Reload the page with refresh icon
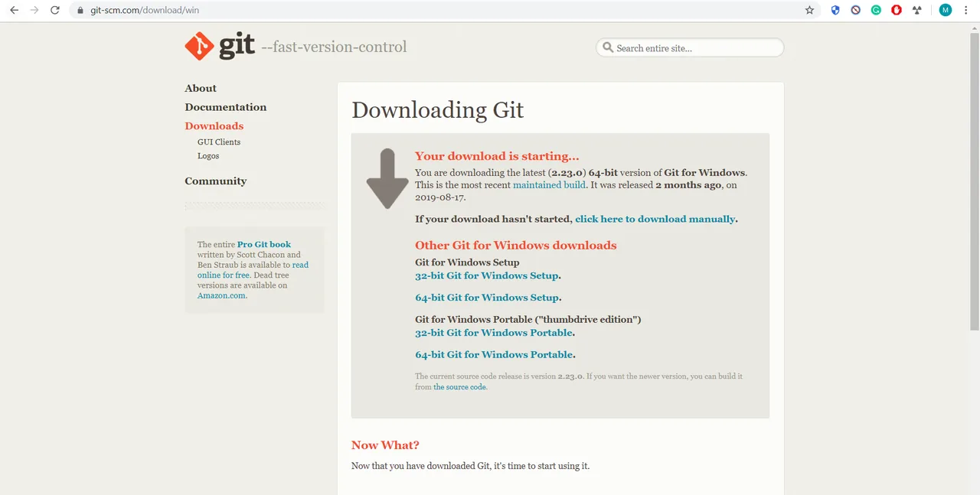The image size is (980, 495). coord(54,11)
